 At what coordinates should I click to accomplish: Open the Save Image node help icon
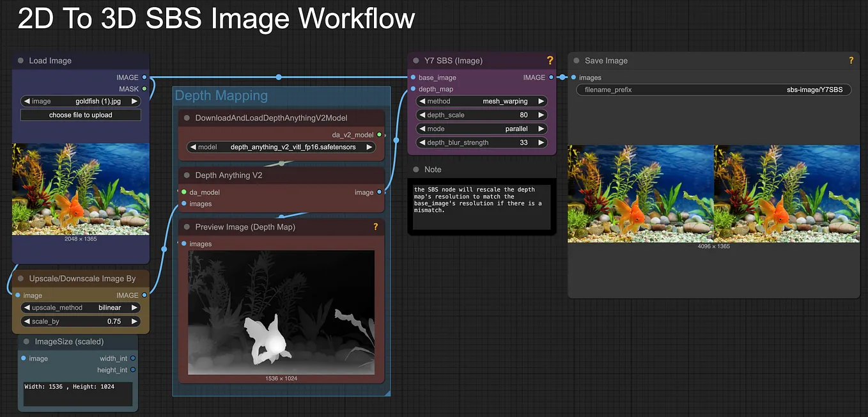coord(851,61)
